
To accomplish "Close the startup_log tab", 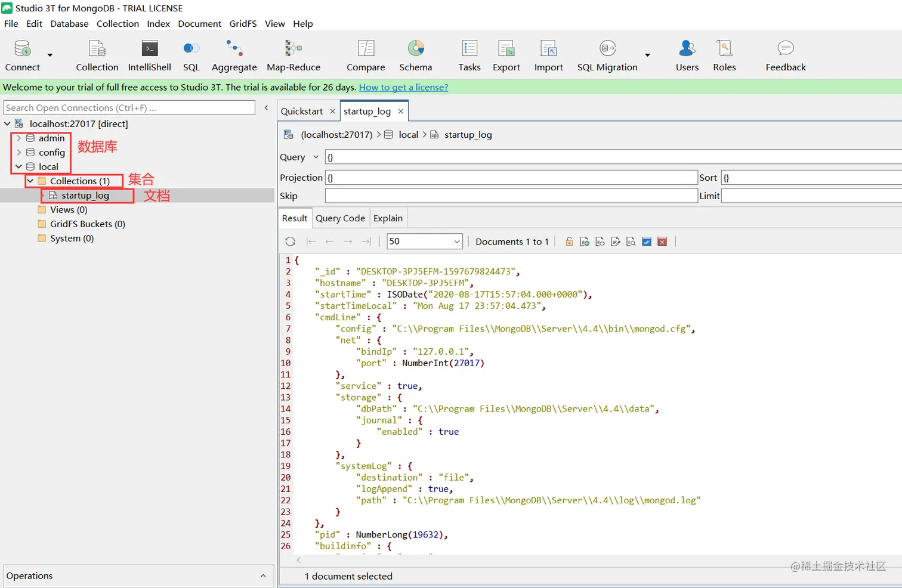I will point(401,112).
